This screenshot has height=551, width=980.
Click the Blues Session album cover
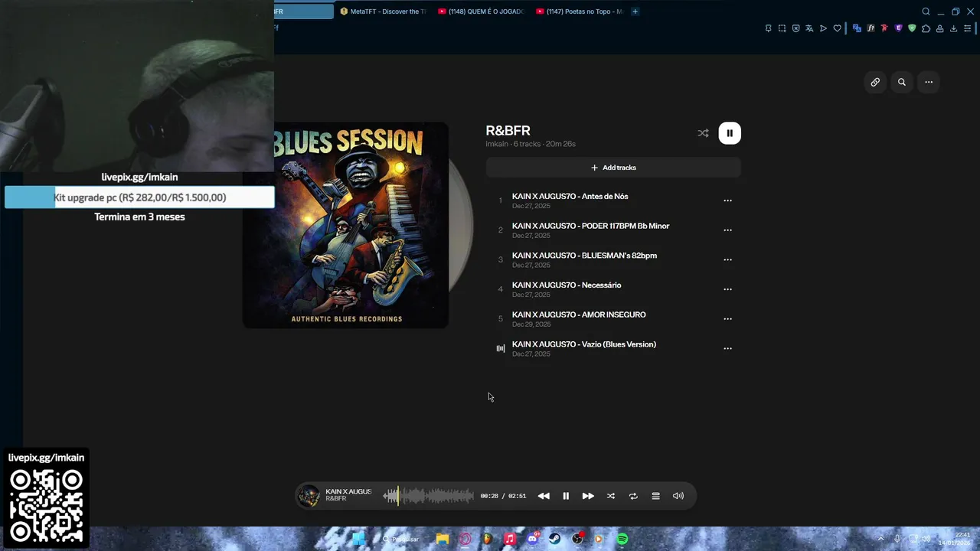coord(345,225)
